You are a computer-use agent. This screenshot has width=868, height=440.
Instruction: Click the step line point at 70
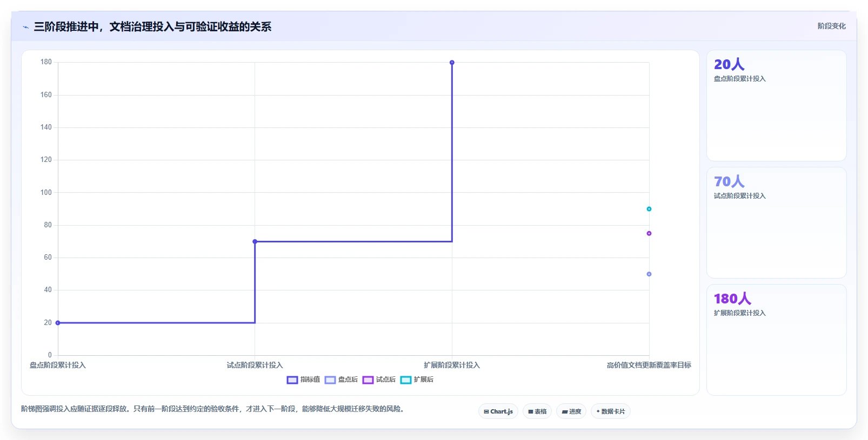(255, 241)
